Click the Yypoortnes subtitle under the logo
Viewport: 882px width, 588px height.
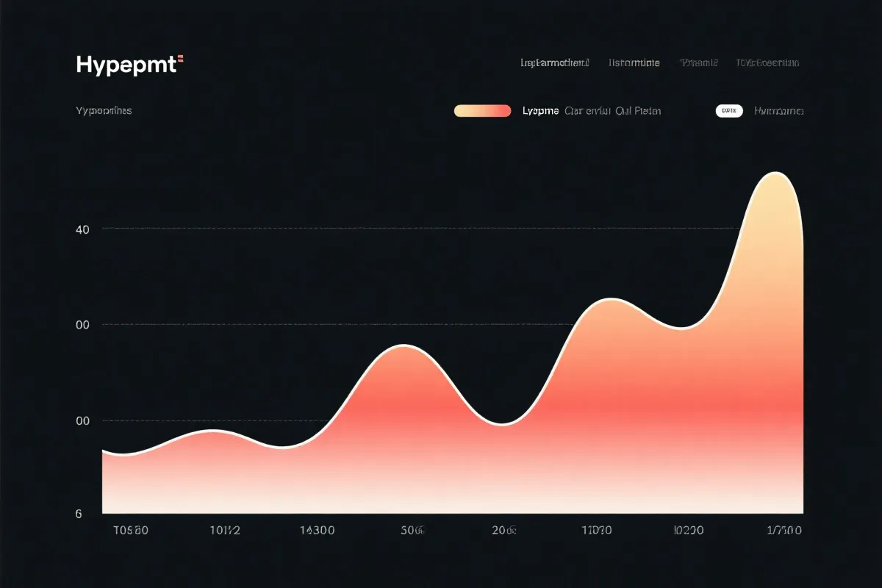[x=104, y=111]
